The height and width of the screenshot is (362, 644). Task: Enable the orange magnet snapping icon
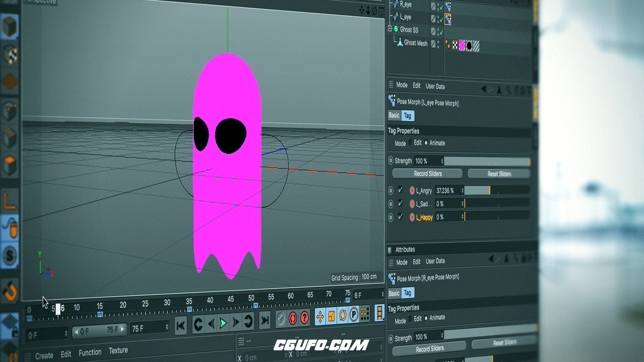(x=10, y=290)
